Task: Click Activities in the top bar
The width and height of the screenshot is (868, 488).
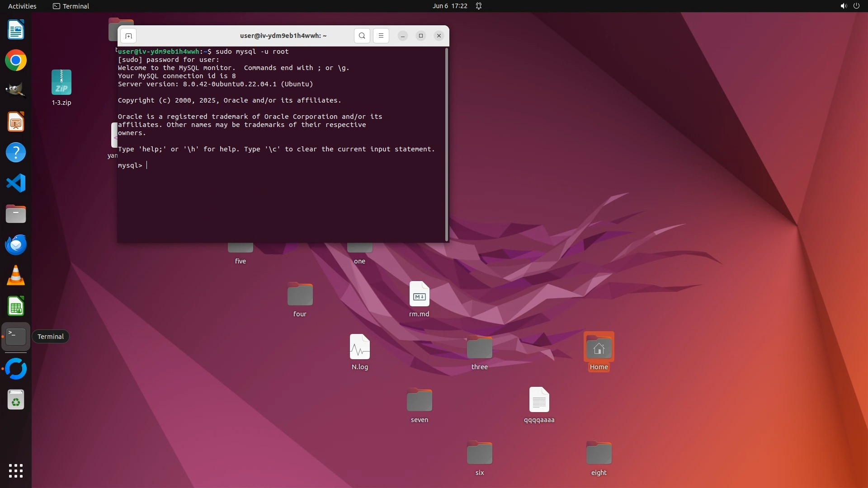Action: point(22,6)
